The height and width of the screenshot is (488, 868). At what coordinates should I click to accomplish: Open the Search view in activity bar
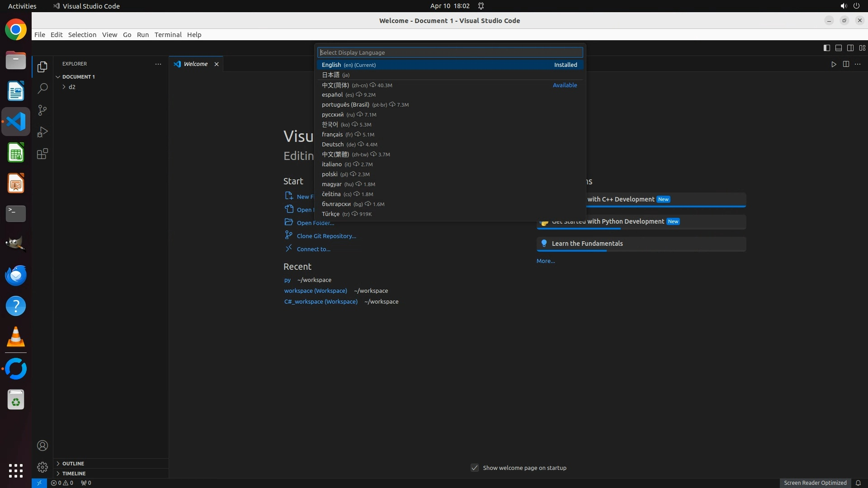pos(42,89)
